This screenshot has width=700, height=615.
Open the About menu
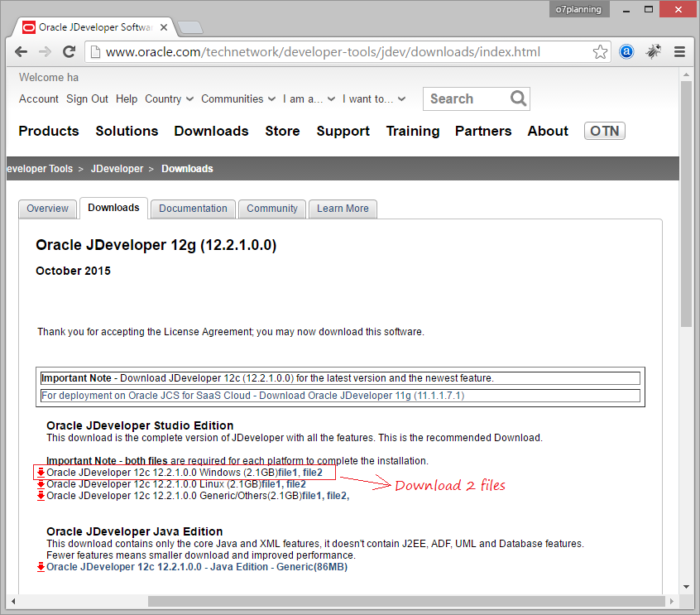[548, 131]
